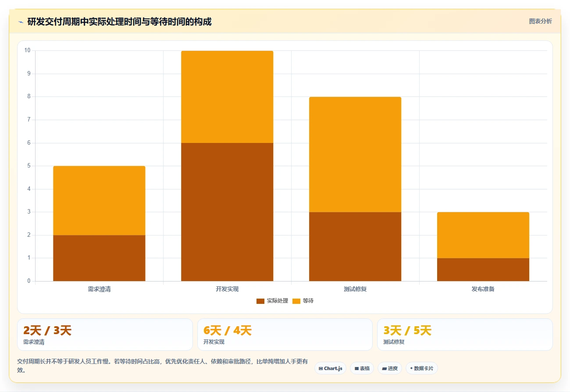The width and height of the screenshot is (570, 392).
Task: Click the chart title 研发交付周期 heading
Action: tap(119, 21)
